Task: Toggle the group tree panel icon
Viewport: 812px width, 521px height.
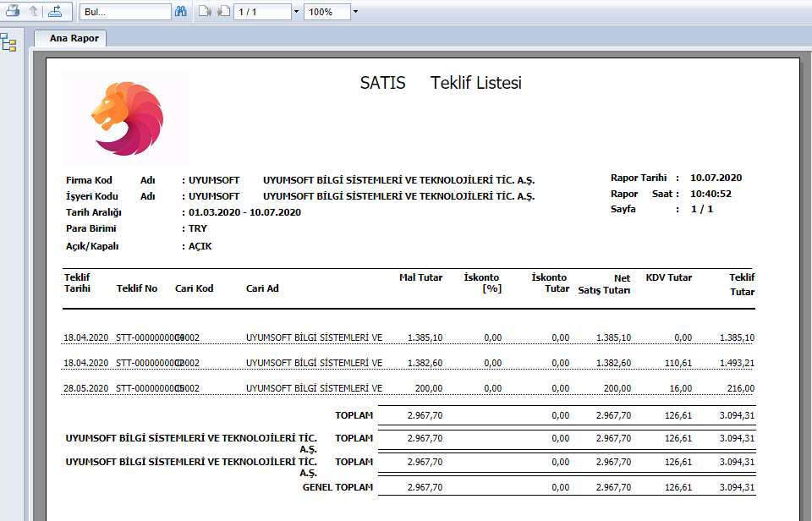Action: [9, 42]
